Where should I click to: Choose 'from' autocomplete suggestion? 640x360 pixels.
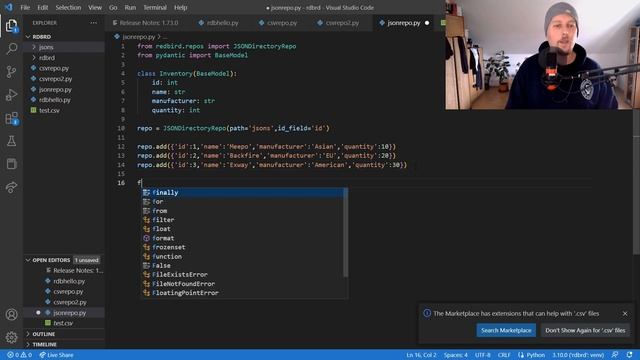(243, 211)
